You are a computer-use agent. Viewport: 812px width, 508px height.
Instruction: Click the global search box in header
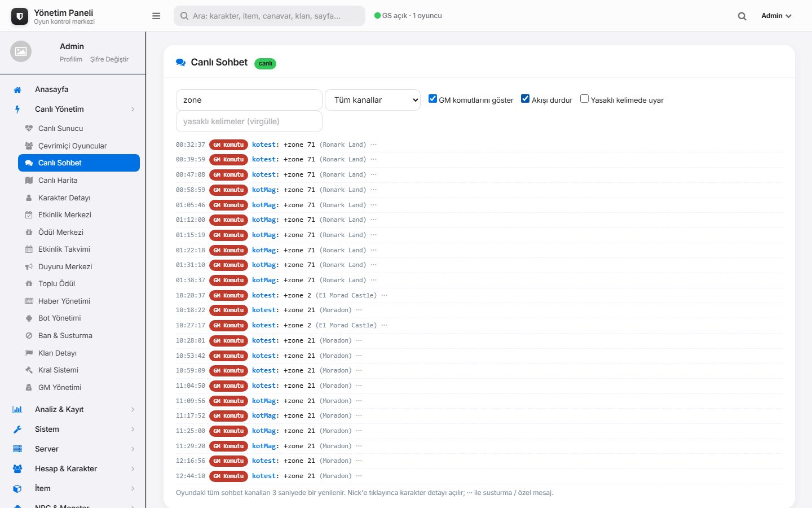[x=270, y=16]
